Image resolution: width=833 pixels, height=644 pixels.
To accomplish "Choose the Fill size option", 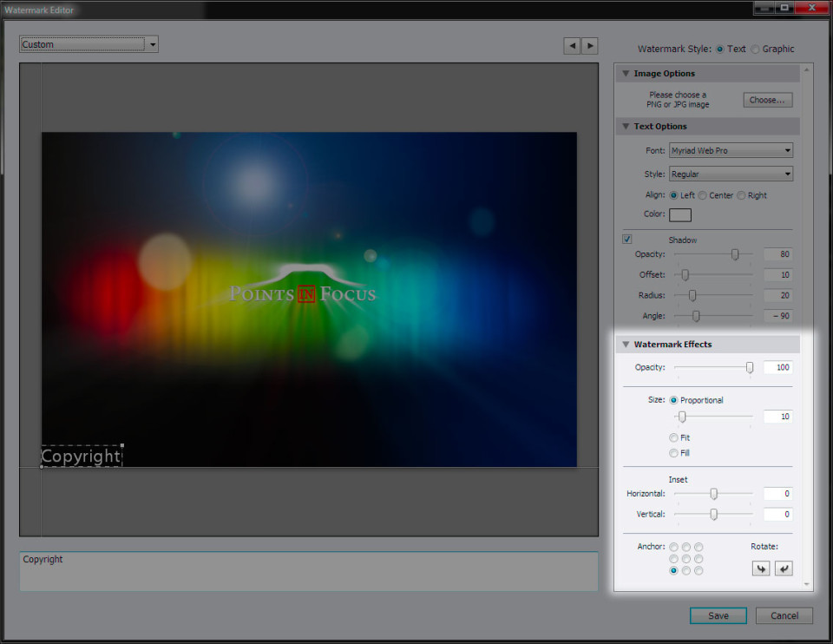I will click(x=673, y=453).
